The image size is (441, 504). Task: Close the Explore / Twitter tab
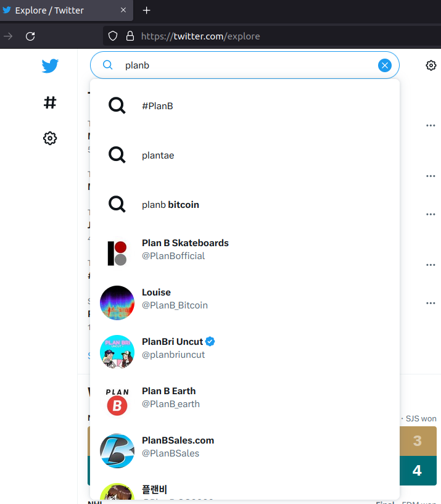[123, 10]
